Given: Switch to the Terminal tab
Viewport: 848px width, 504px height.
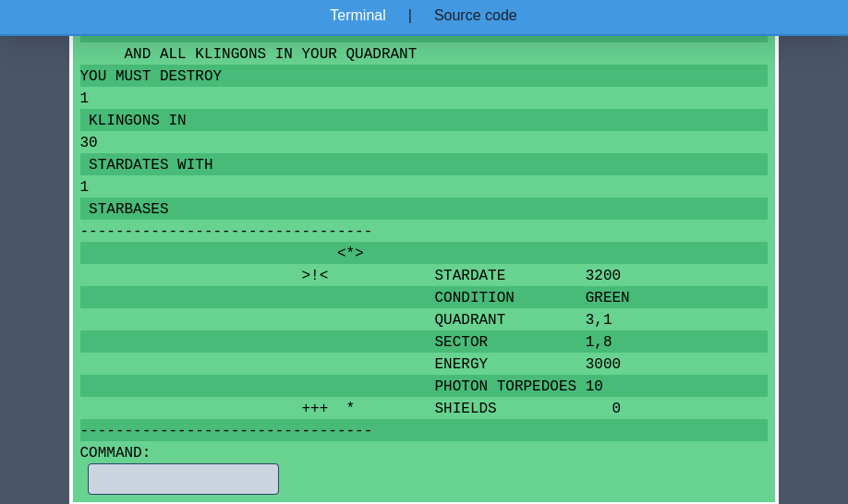Looking at the screenshot, I should 357,15.
